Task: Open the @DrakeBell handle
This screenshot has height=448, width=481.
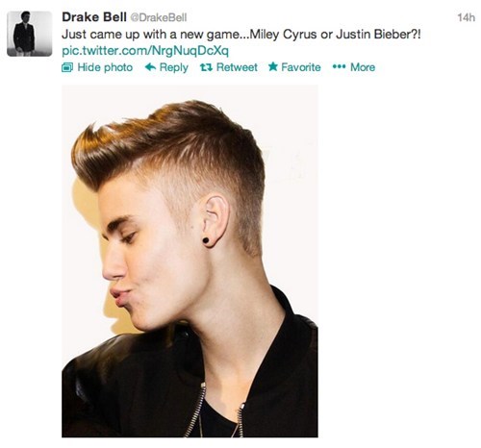Action: pos(159,17)
